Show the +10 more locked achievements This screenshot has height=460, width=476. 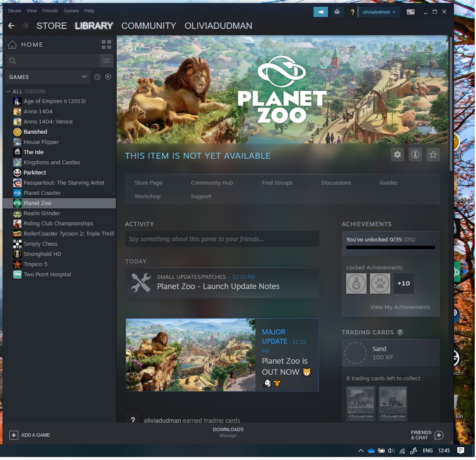coord(403,283)
